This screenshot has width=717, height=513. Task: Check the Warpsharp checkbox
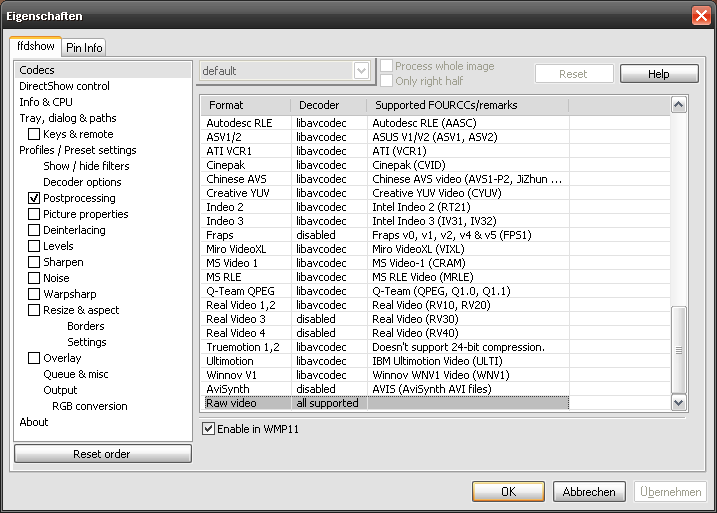[34, 294]
